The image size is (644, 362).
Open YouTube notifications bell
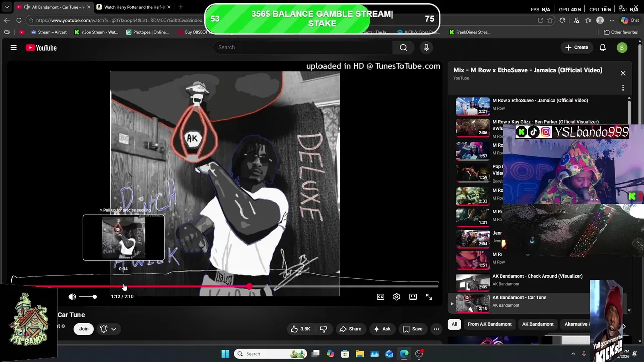(x=603, y=47)
